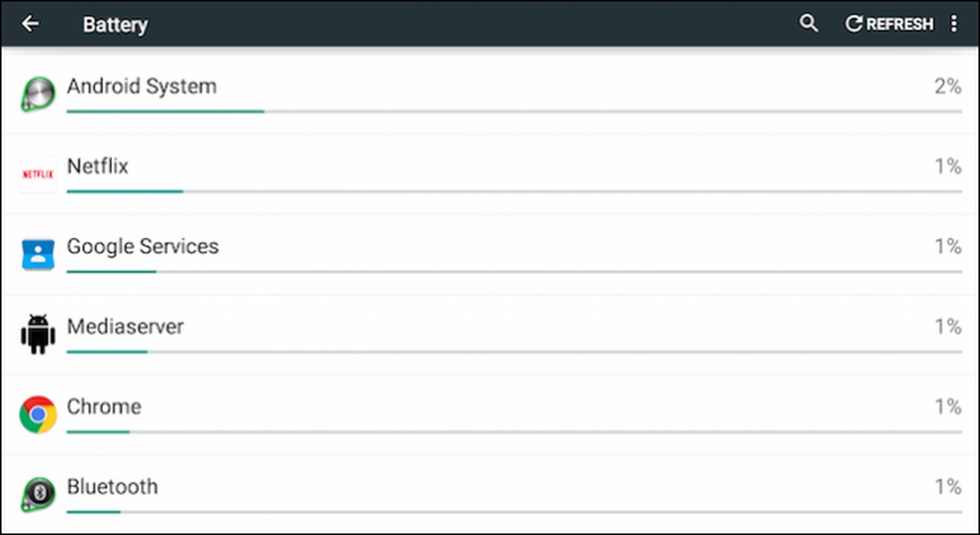The image size is (980, 535).
Task: Click the circular refresh arrow icon
Action: coord(854,24)
